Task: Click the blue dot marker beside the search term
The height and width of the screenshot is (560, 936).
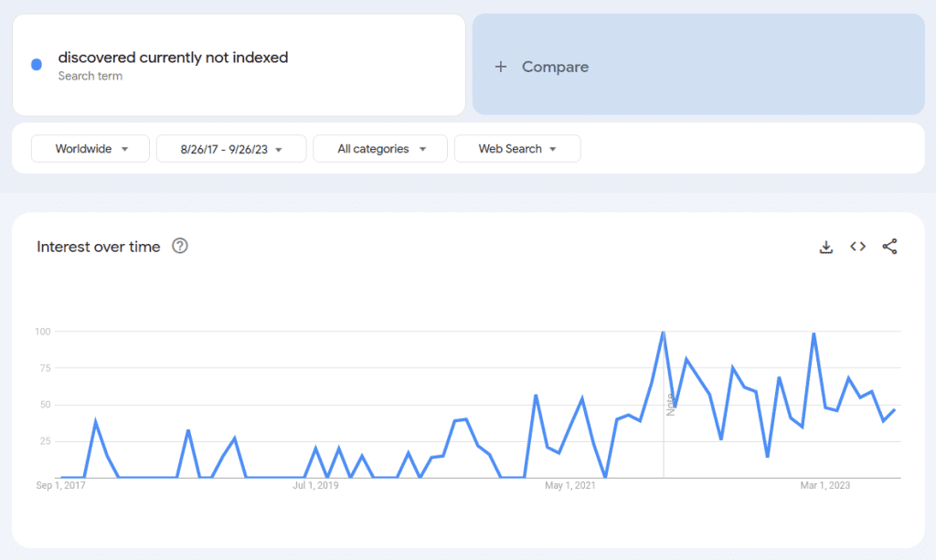Action: point(35,64)
